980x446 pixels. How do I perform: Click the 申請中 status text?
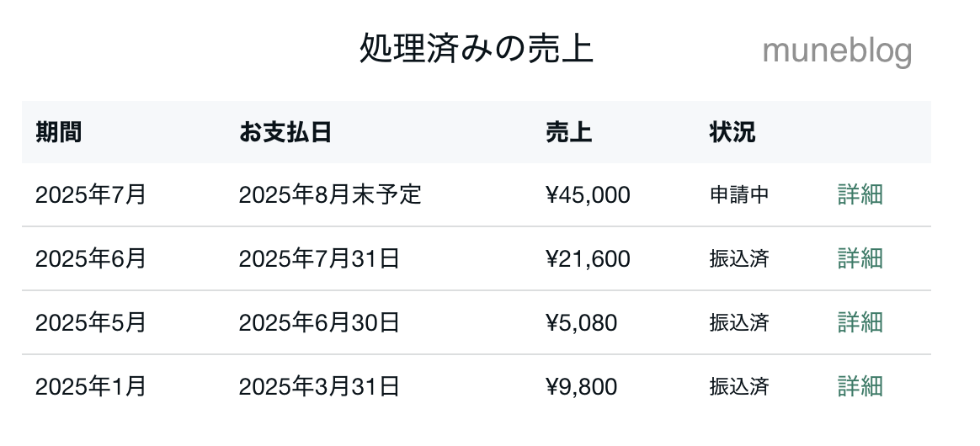(x=739, y=195)
